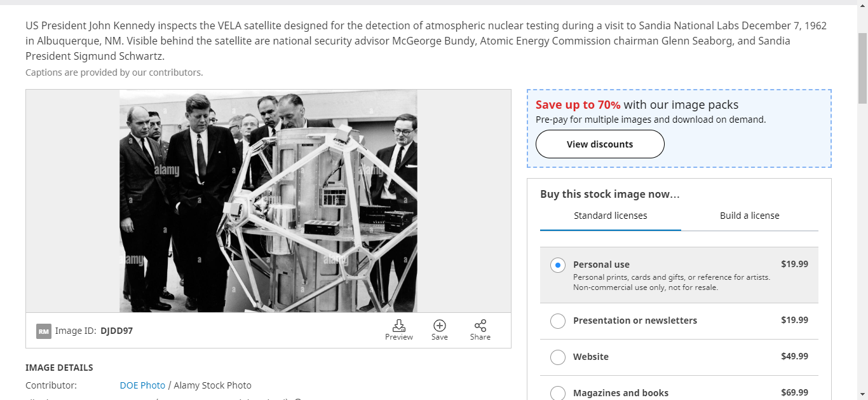Share this stock image
Viewport: 868px width, 400px height.
(480, 330)
